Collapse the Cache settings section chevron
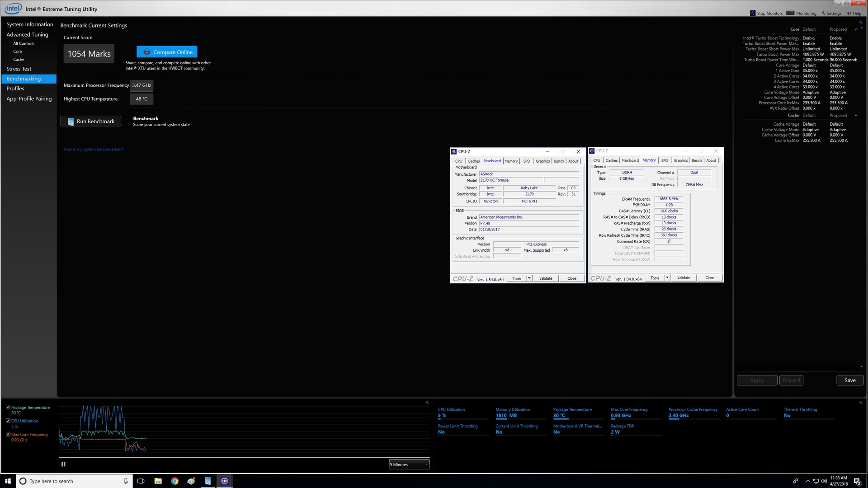 856,115
